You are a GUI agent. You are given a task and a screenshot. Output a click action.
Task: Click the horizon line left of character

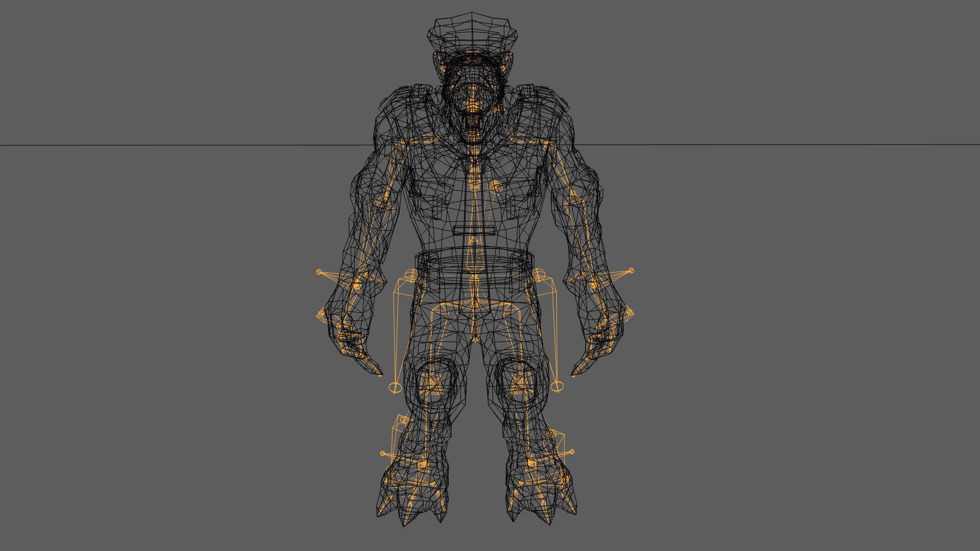[179, 145]
